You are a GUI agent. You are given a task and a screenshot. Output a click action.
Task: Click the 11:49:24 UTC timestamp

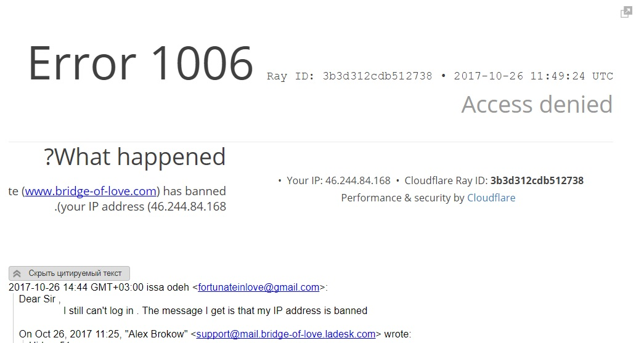[x=571, y=76]
